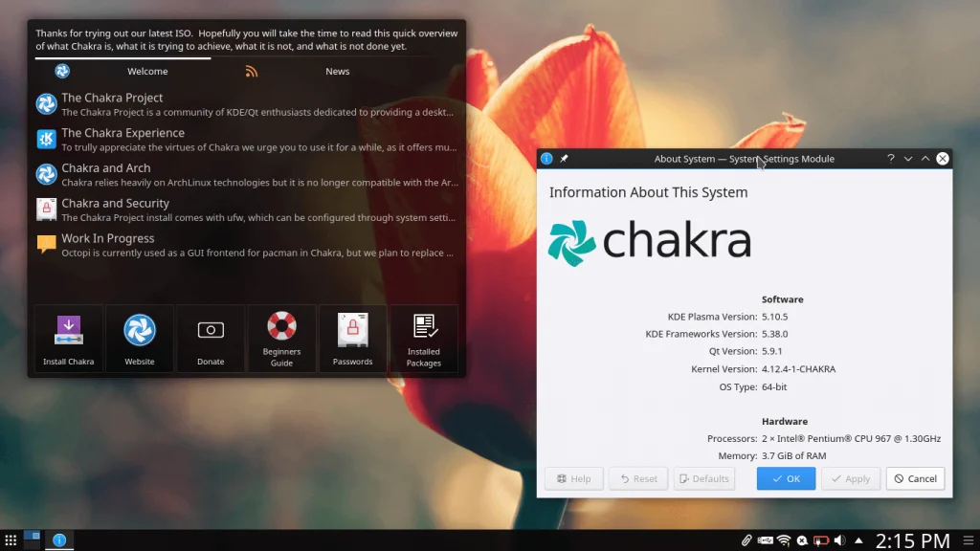The width and height of the screenshot is (980, 551).
Task: Switch to the Welcome tab
Action: [147, 71]
